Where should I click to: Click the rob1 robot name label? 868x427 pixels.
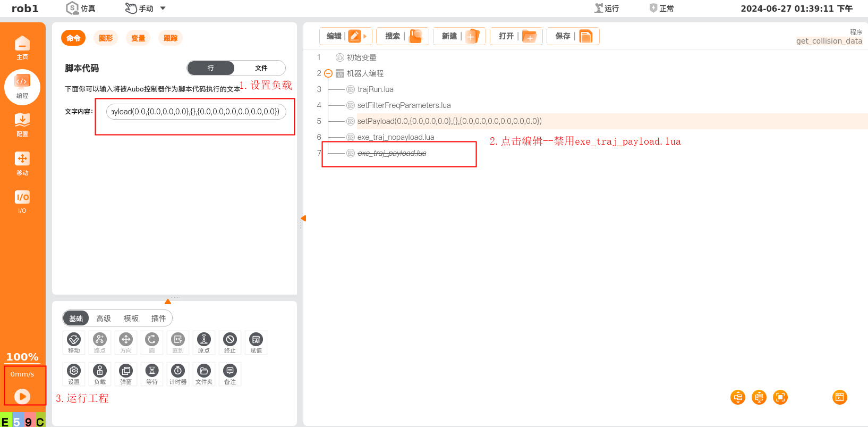(x=25, y=9)
